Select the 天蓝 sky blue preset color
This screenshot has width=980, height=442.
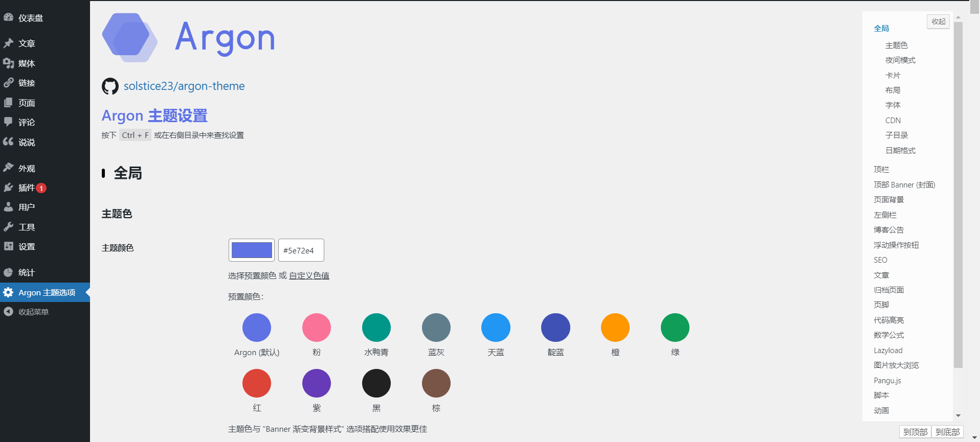pos(496,328)
